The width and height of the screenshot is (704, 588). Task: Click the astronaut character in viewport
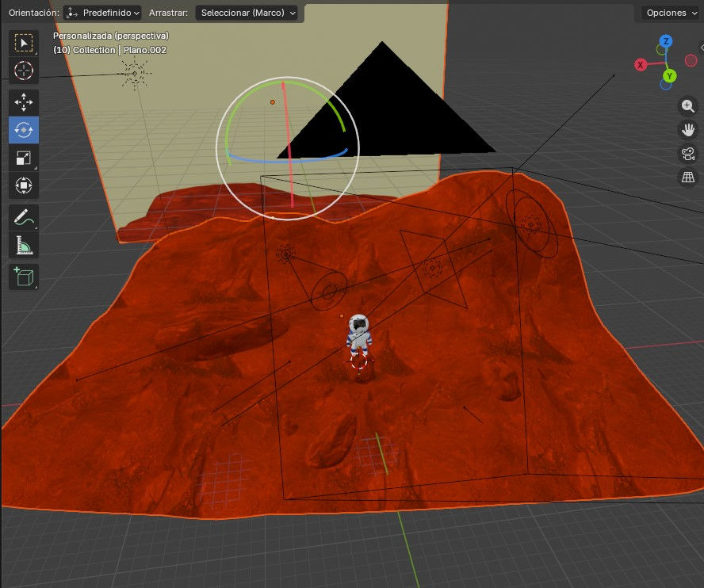[358, 336]
